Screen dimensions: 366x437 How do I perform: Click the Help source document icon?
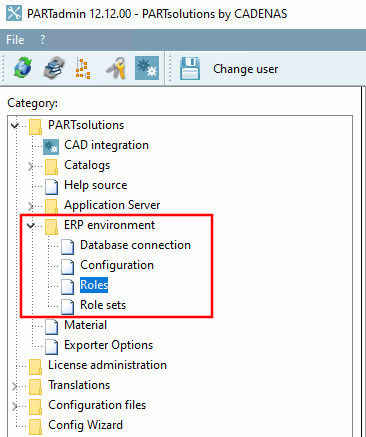52,187
